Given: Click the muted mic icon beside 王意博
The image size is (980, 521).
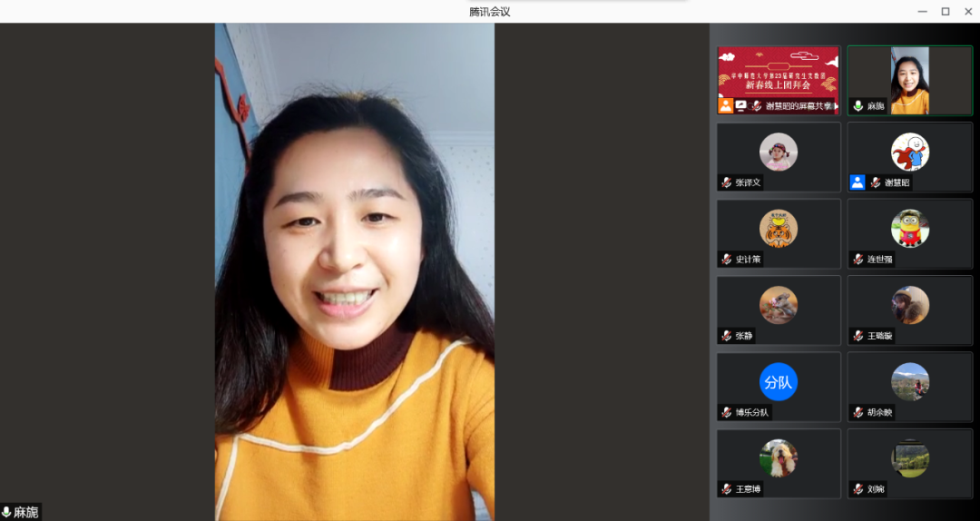Looking at the screenshot, I should 726,489.
